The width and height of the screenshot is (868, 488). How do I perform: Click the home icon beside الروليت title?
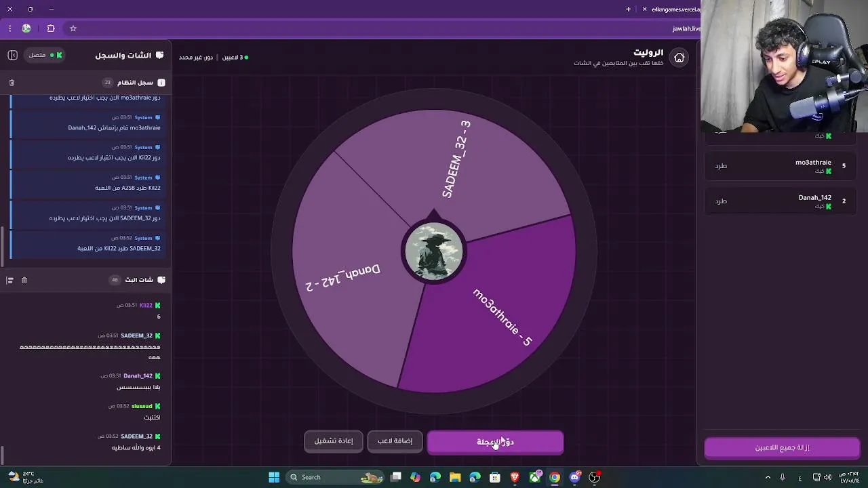(679, 58)
